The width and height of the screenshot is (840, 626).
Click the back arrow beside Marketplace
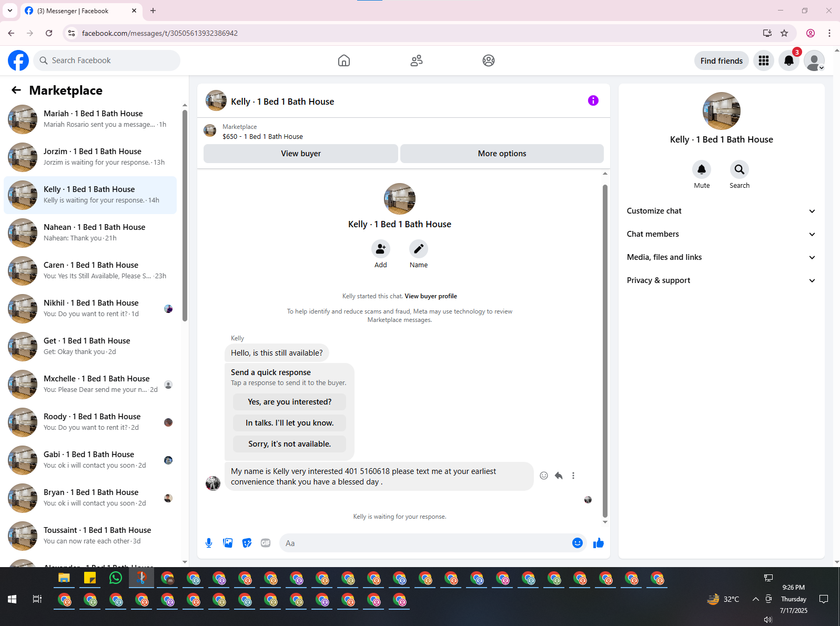pyautogui.click(x=16, y=90)
